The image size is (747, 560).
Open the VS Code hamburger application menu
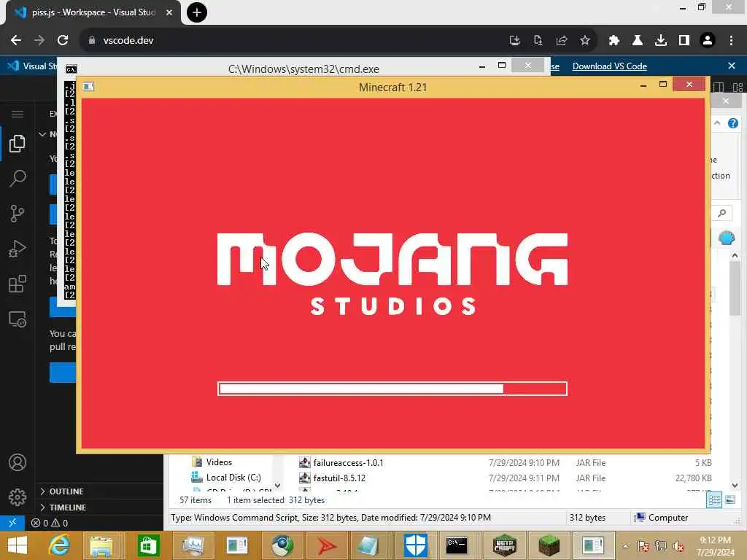click(18, 114)
